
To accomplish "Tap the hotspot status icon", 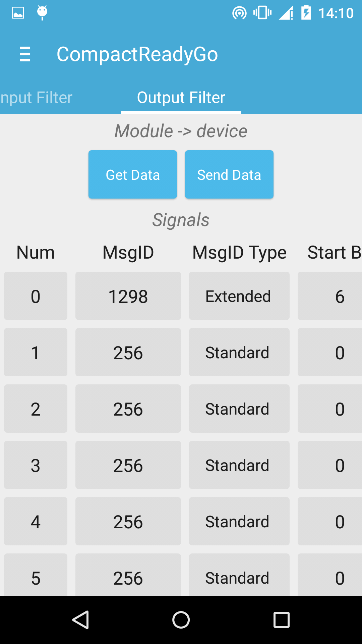I will coord(239,13).
